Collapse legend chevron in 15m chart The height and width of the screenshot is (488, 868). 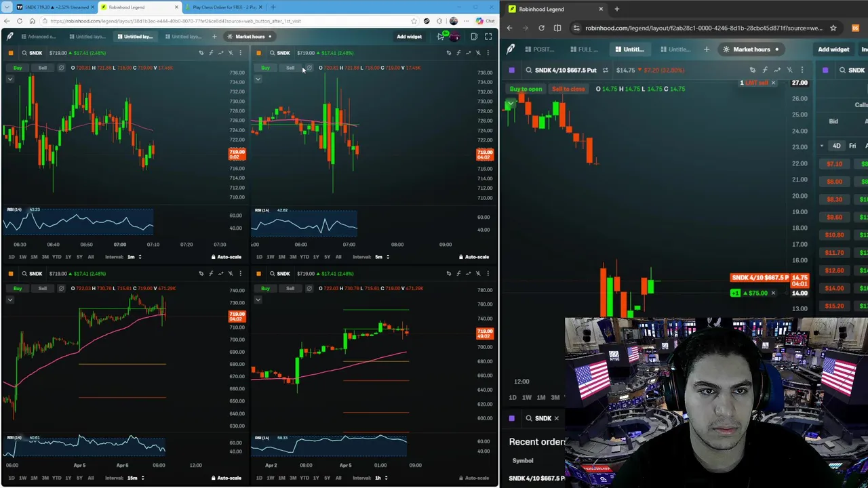(10, 300)
